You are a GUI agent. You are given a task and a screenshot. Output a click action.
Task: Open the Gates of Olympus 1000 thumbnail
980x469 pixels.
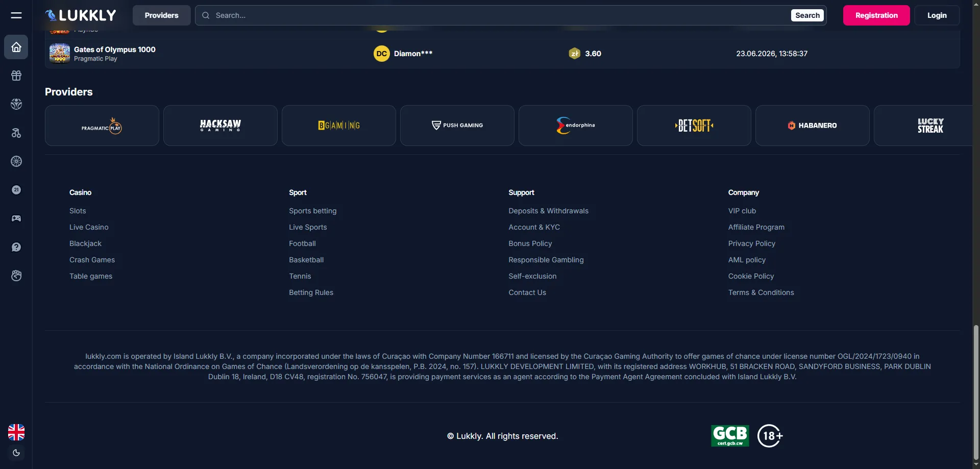coord(60,53)
